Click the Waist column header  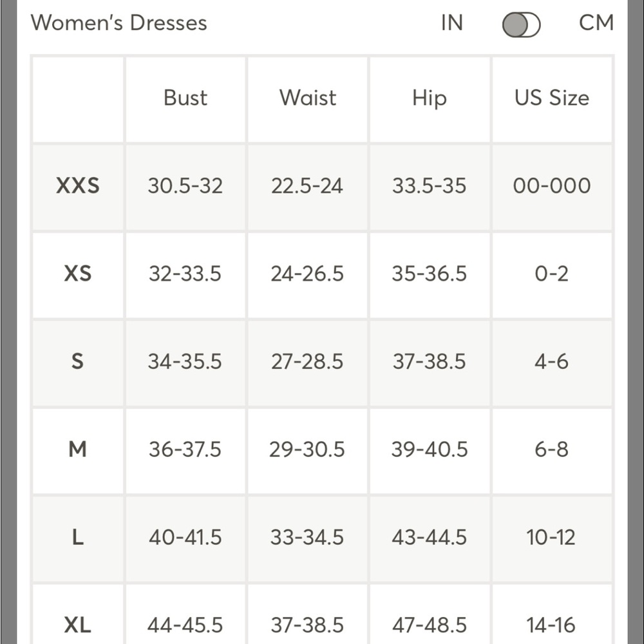click(308, 98)
